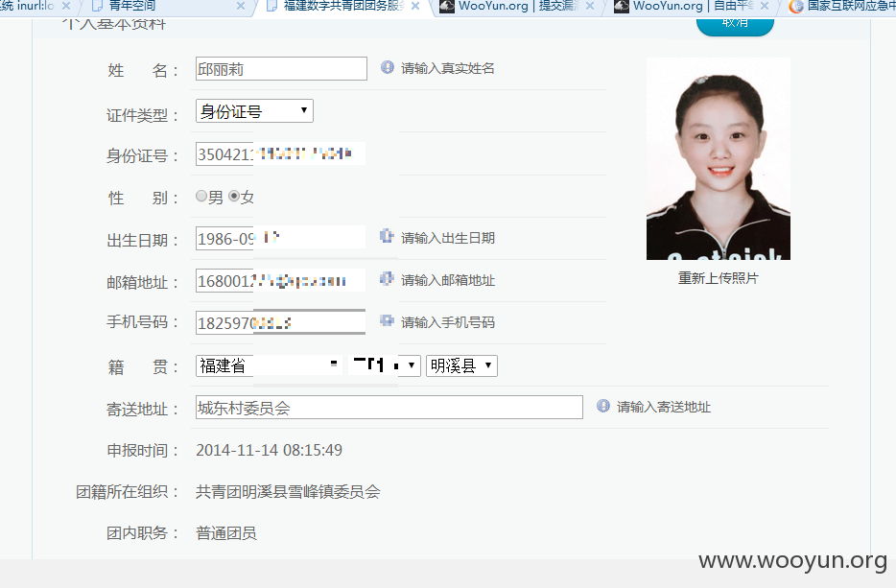Click the icon beside 请输入手机号码

[x=387, y=320]
